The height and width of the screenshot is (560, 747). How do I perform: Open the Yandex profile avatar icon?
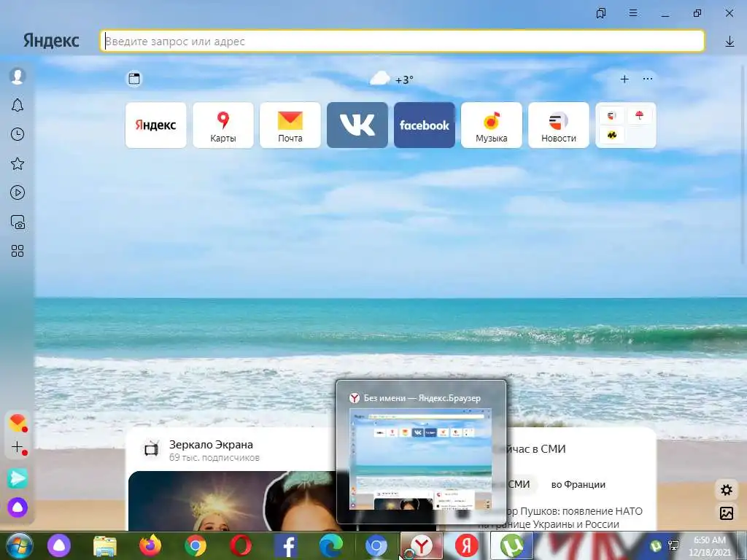tap(18, 76)
